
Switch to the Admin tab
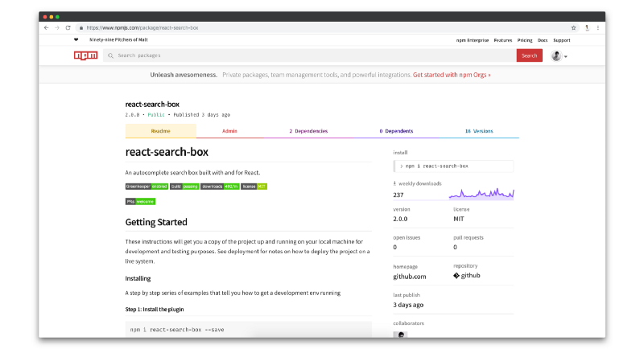(x=229, y=131)
